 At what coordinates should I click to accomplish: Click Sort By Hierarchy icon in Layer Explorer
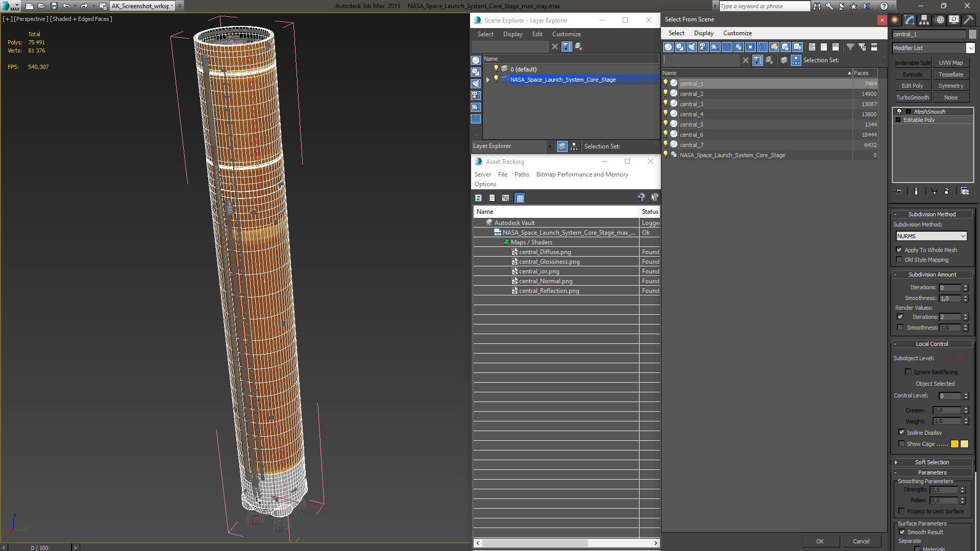574,146
